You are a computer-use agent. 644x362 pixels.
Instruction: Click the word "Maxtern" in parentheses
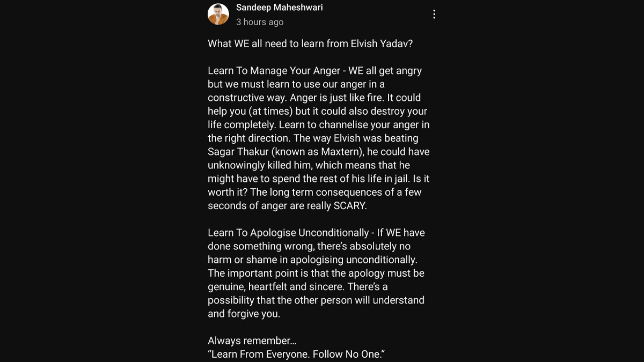334,152
